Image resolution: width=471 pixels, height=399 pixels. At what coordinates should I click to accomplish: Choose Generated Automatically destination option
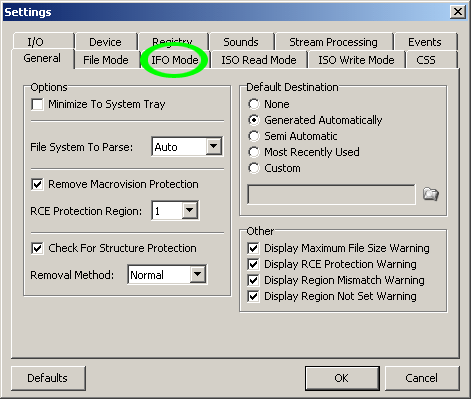[254, 120]
